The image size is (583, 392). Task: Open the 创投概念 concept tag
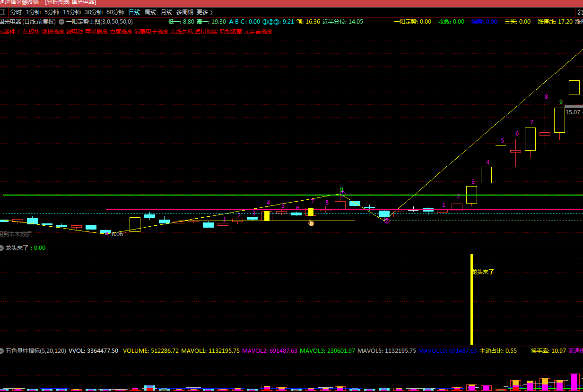(53, 32)
